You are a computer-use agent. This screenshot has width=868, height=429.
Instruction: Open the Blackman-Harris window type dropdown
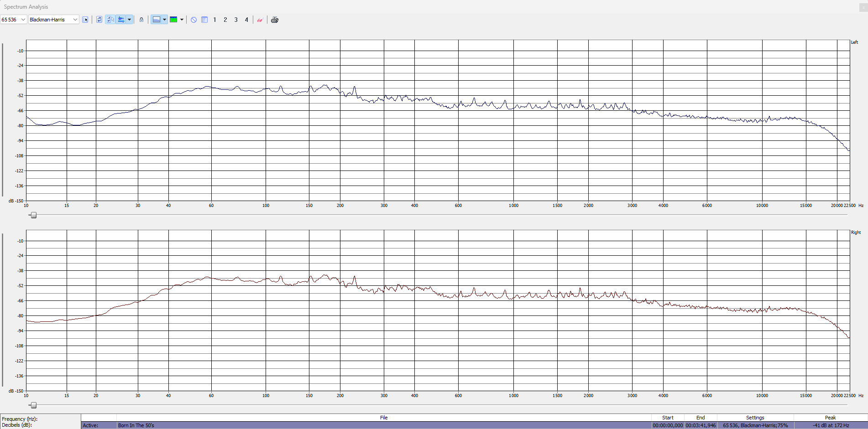(x=75, y=20)
